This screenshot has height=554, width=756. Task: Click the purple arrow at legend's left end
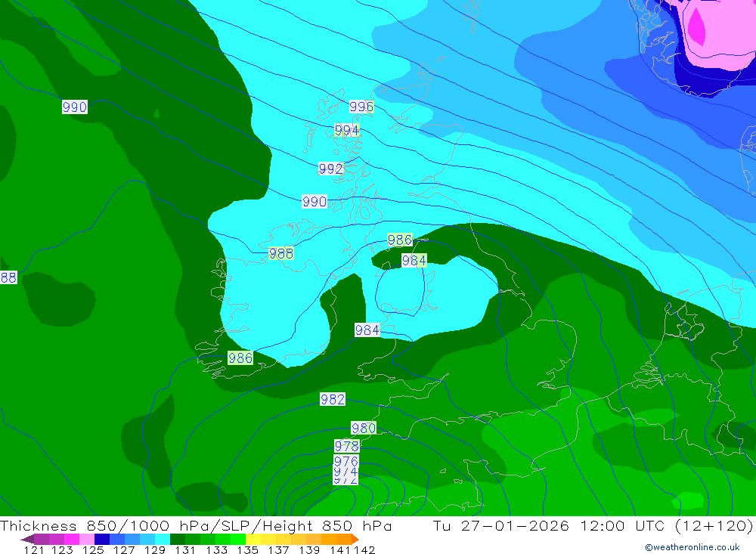(27, 539)
